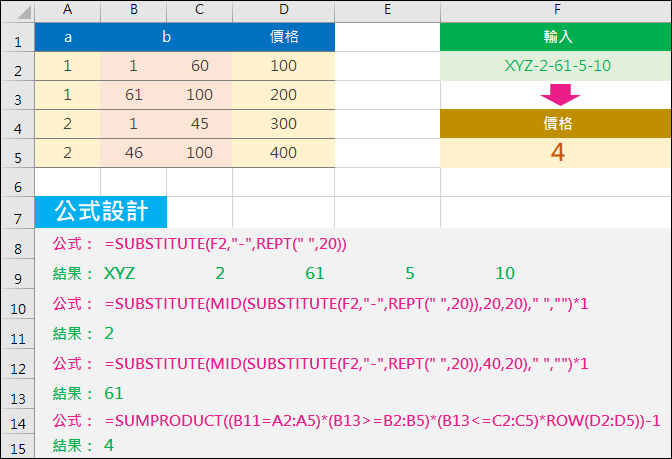The image size is (672, 459).
Task: Click result value '61' in row 13
Action: 114,393
